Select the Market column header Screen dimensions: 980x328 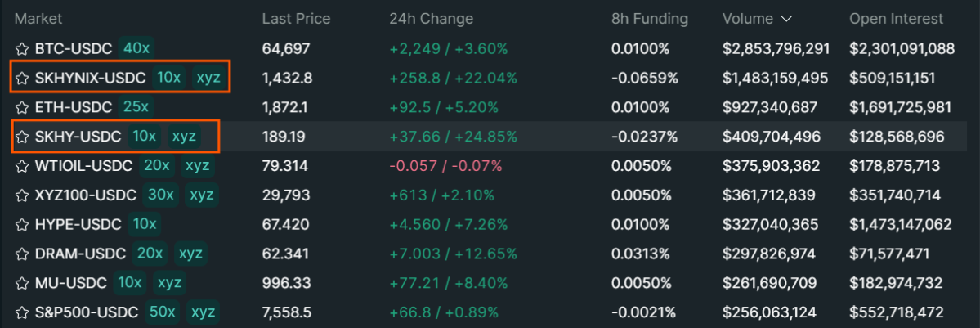[x=38, y=19]
